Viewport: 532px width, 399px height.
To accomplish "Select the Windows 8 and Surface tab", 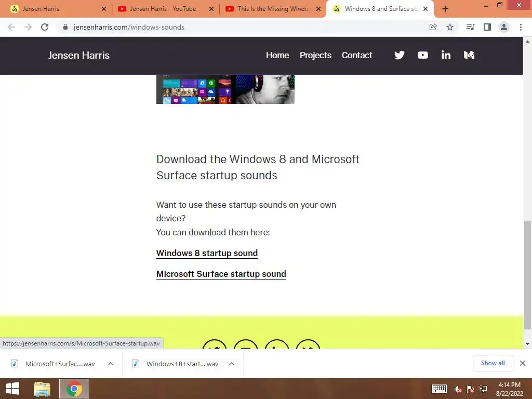I will coord(380,9).
